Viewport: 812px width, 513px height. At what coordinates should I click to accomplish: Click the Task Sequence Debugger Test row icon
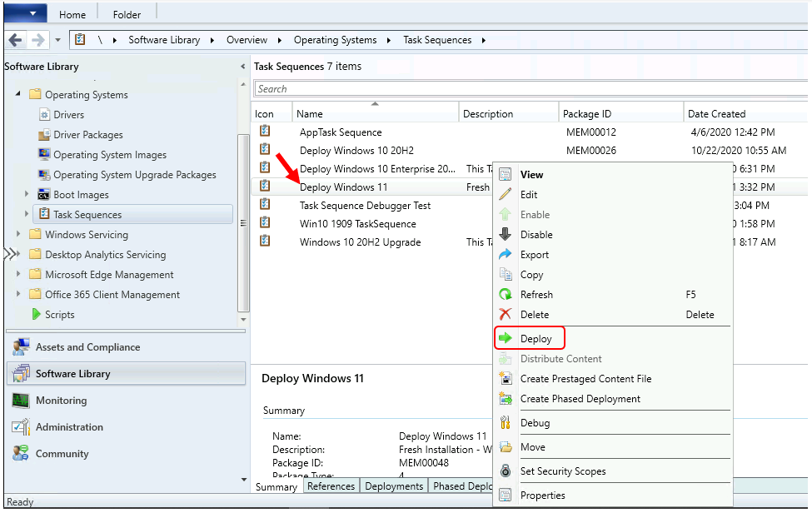(265, 204)
